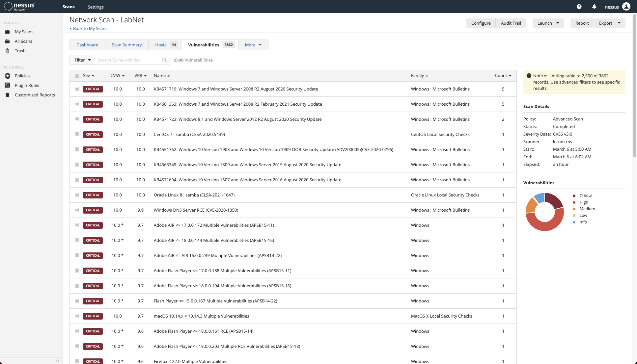Check the macOS 10.14.x row checkbox
637x364 pixels.
[x=77, y=316]
